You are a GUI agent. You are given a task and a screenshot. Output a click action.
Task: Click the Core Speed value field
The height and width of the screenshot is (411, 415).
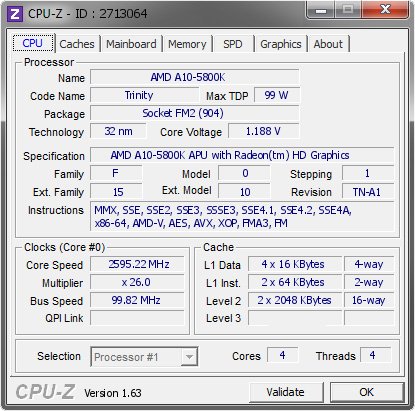137,264
